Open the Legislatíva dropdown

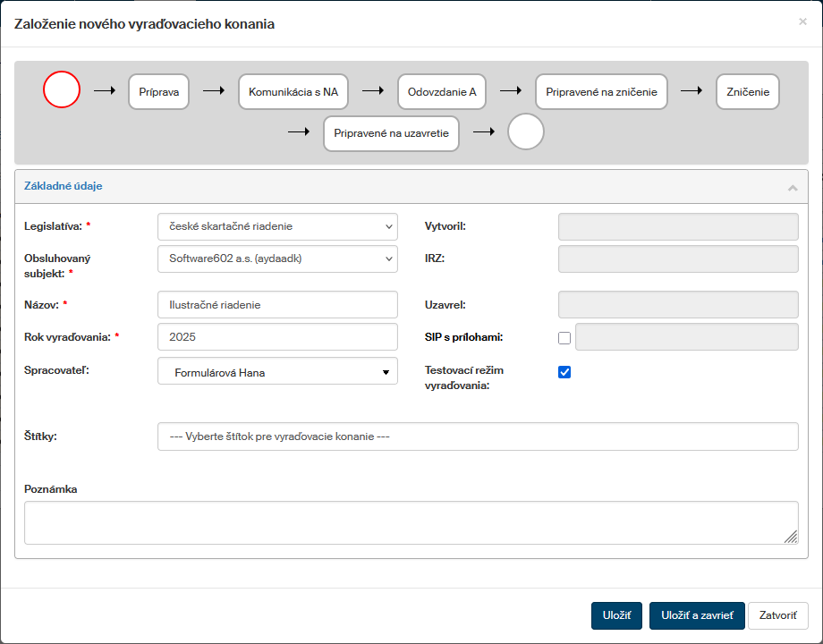point(277,227)
